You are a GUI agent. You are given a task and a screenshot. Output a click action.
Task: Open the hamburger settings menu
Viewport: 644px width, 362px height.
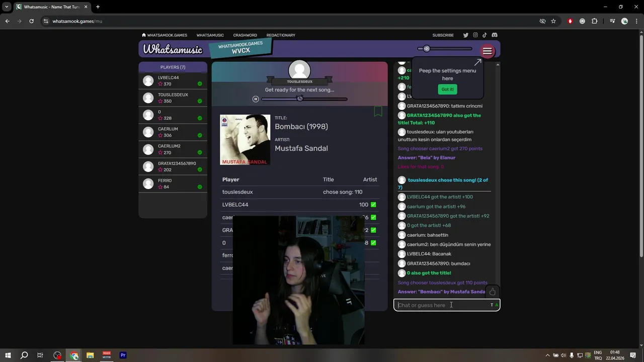pyautogui.click(x=487, y=51)
